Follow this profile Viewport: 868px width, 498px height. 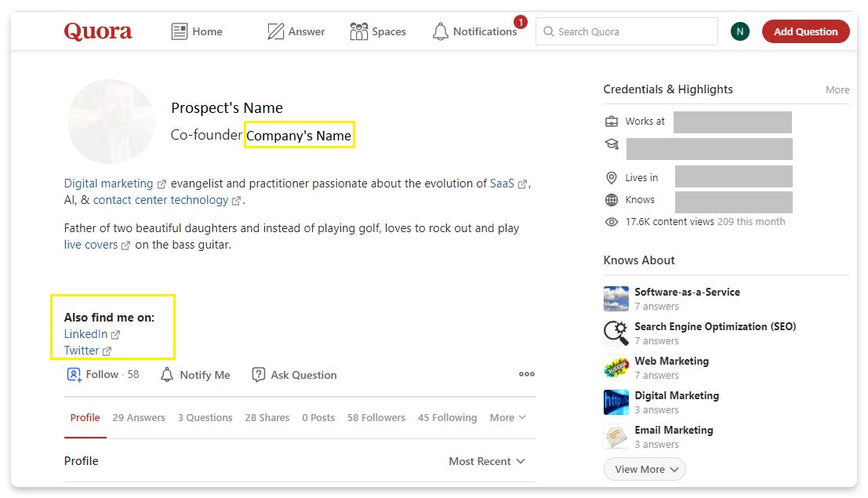coord(103,375)
